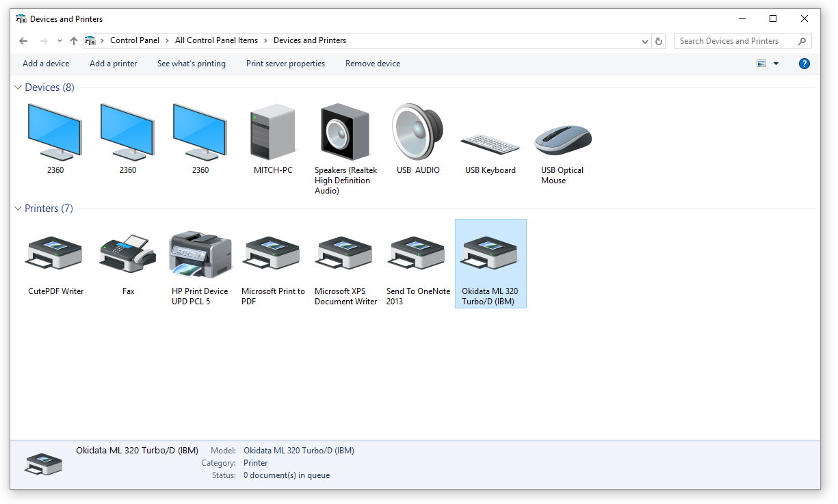Open the recent locations dropdown arrow

tap(60, 41)
